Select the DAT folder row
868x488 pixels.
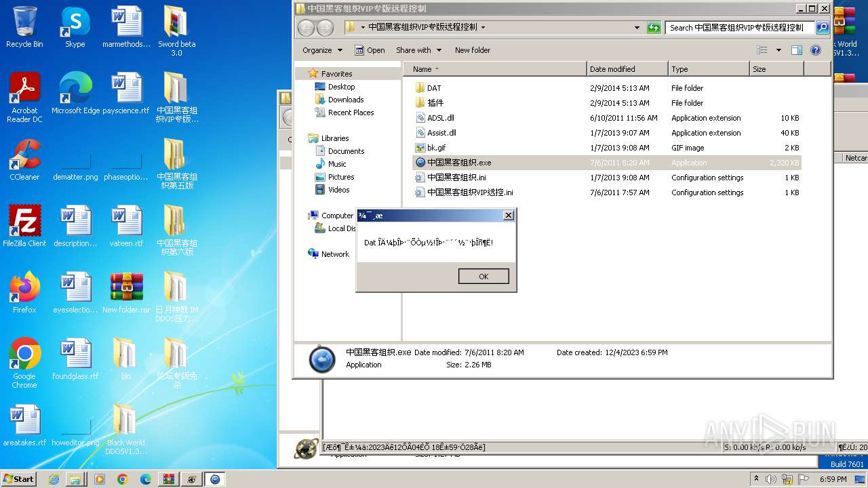click(607, 88)
